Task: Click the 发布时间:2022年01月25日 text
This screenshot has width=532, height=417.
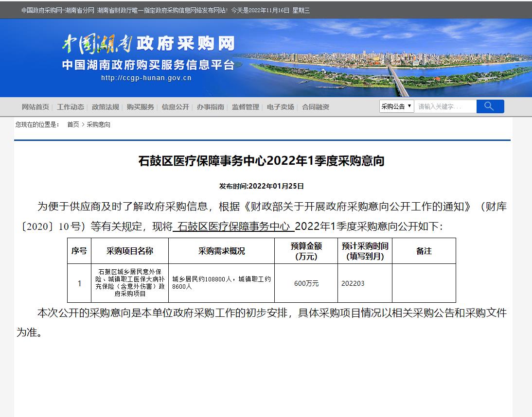Action: click(261, 186)
